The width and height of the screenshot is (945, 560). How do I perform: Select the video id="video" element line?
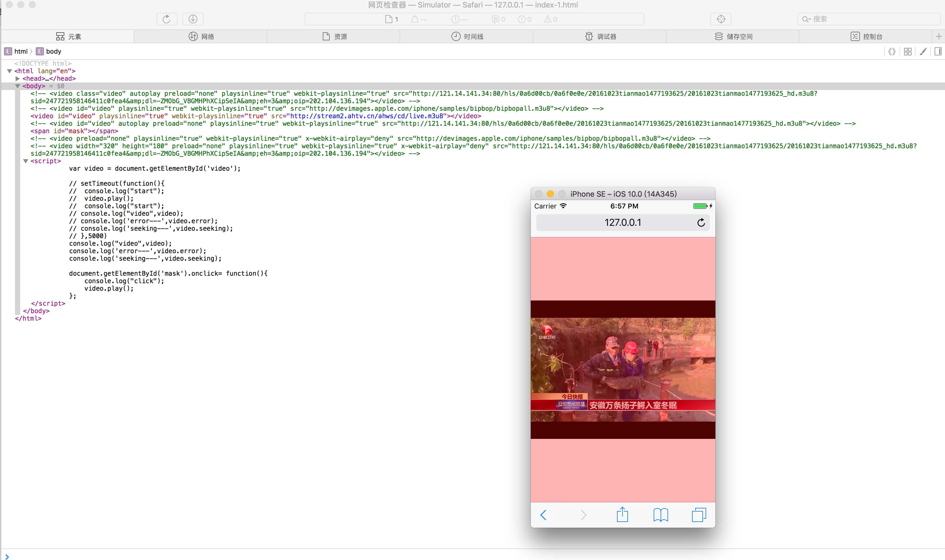(256, 116)
